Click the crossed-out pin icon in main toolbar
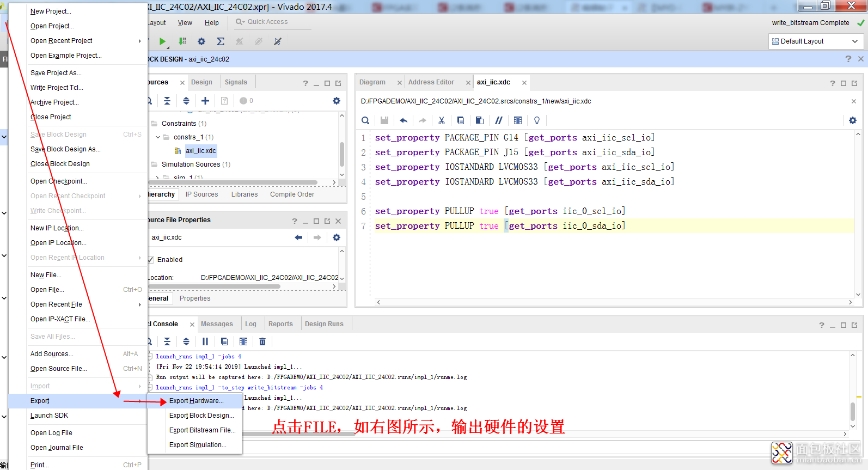This screenshot has width=868, height=470. coord(278,41)
